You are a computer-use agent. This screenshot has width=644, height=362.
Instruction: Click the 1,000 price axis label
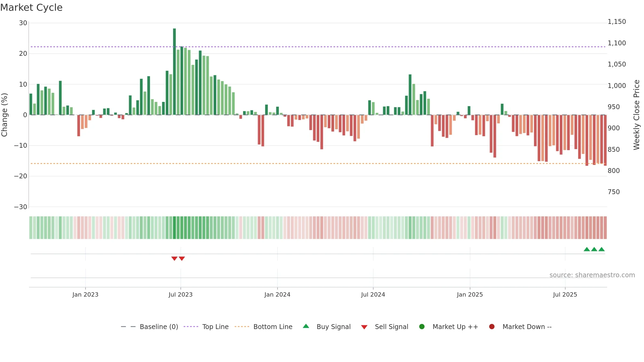click(x=617, y=86)
